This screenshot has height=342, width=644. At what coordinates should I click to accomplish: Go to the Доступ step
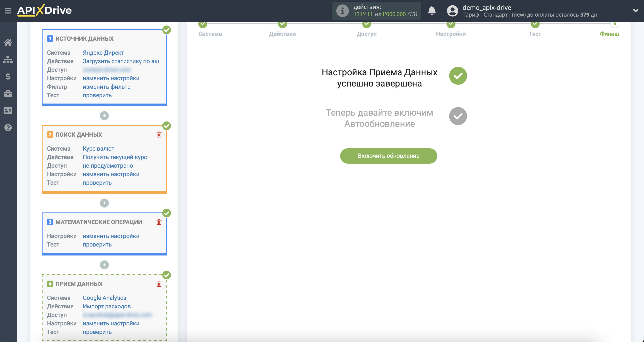click(x=367, y=34)
